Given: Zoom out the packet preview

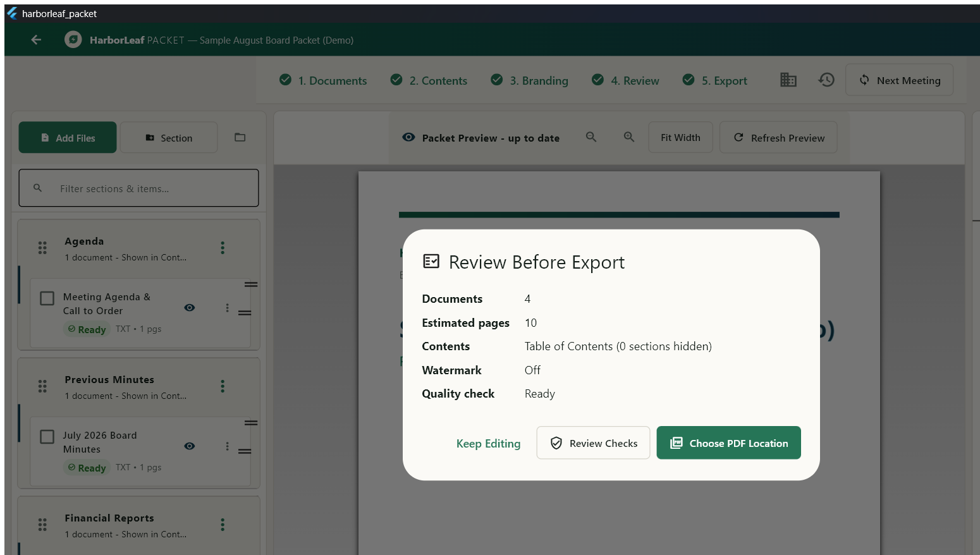Looking at the screenshot, I should tap(591, 137).
